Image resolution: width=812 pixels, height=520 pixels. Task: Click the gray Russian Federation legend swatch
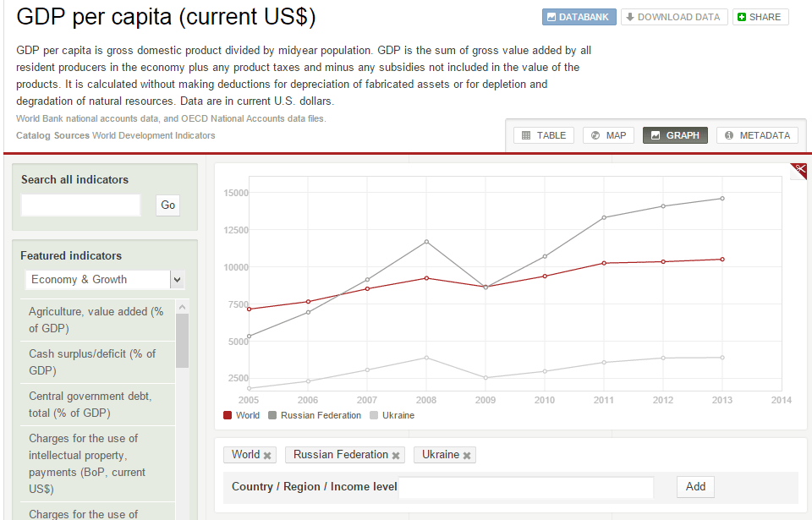tap(272, 415)
